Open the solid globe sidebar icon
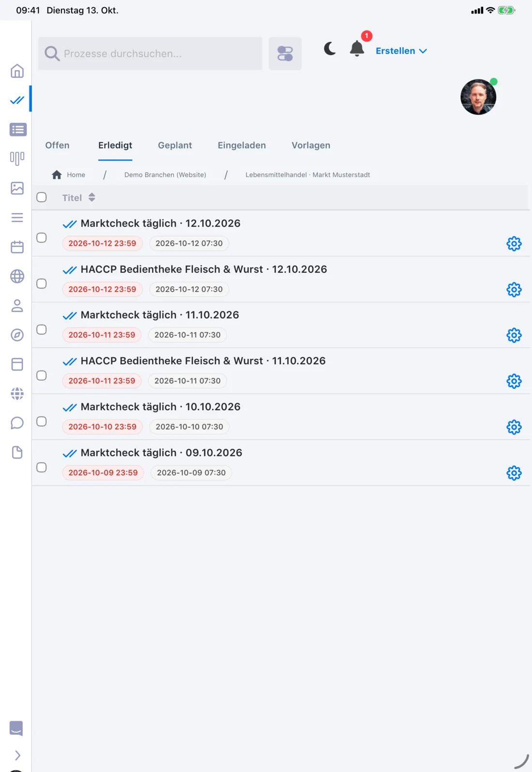Screen dimensions: 532x772 (x=17, y=394)
